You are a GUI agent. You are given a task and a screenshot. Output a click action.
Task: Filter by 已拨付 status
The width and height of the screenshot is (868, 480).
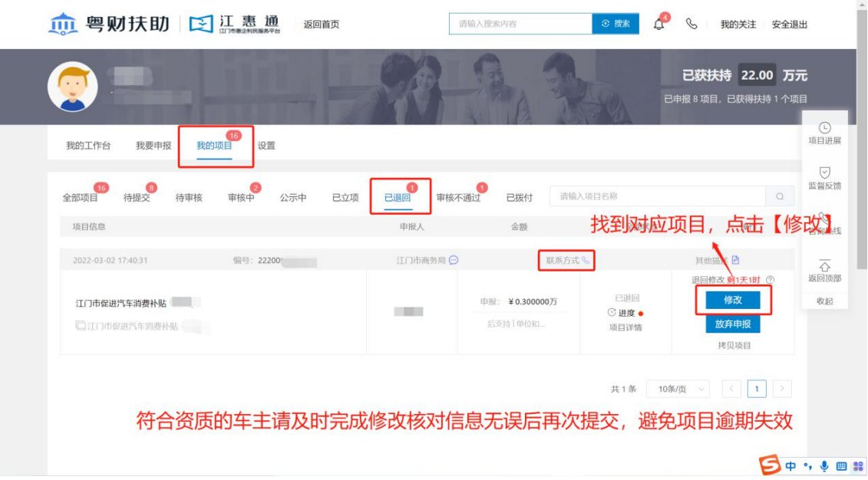[x=520, y=197]
